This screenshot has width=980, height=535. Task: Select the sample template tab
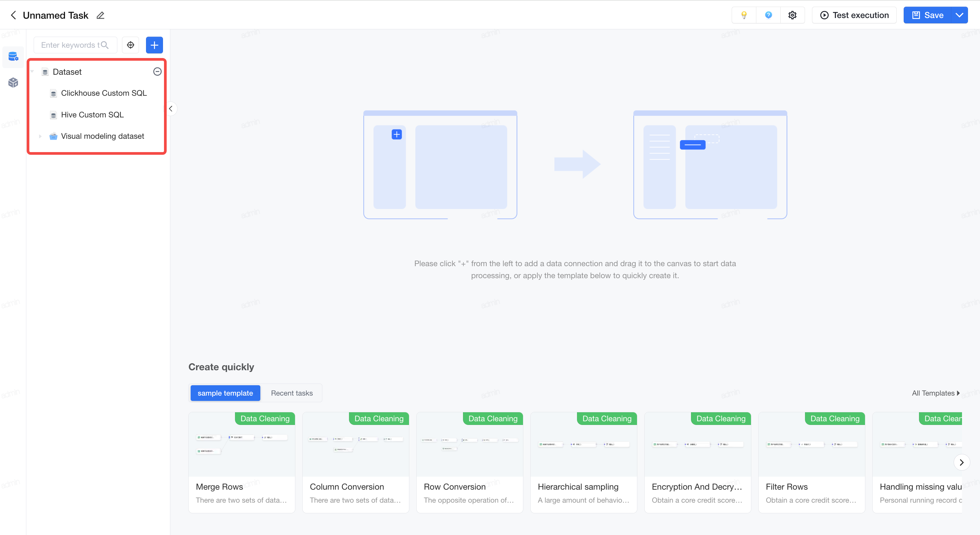click(225, 393)
